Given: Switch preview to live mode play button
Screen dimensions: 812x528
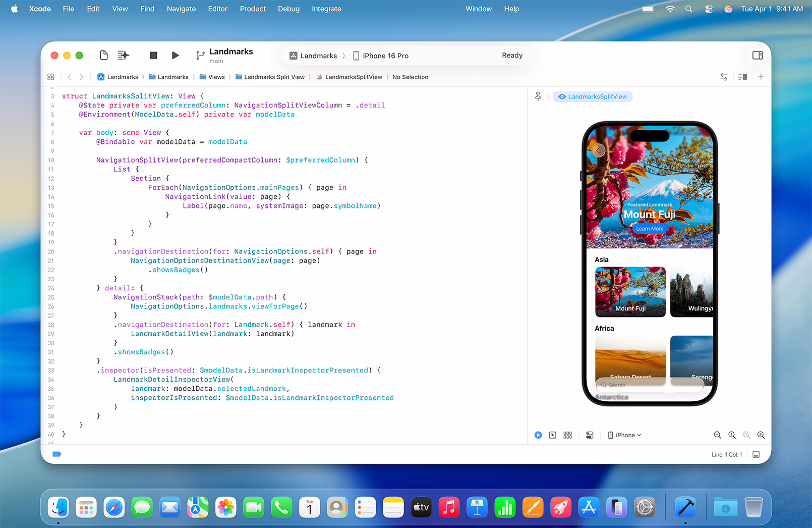Looking at the screenshot, I should (538, 435).
